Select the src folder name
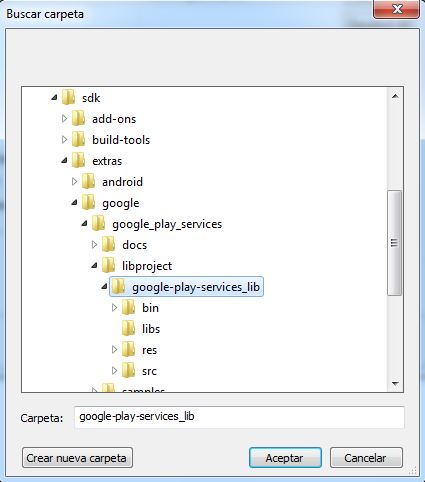Viewport: 425px width, 482px height. tap(149, 371)
